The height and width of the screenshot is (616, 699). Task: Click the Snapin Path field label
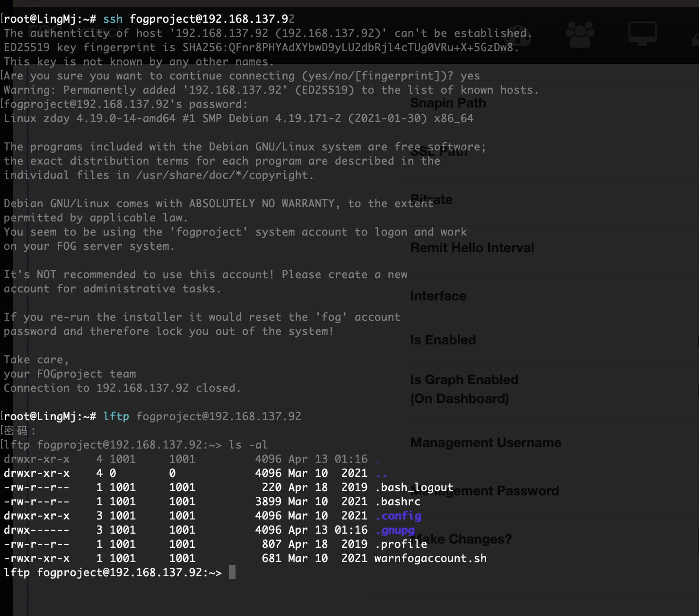[x=448, y=103]
